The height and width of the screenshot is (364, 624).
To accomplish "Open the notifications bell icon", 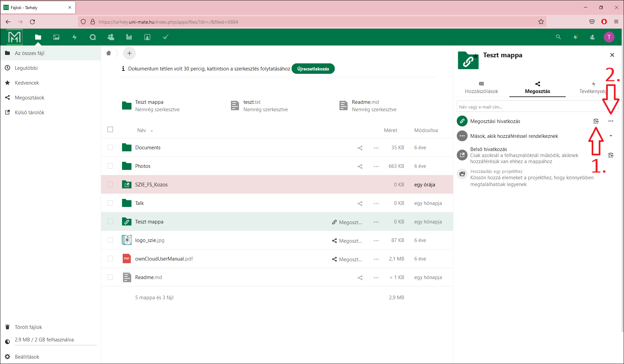I will pyautogui.click(x=575, y=37).
